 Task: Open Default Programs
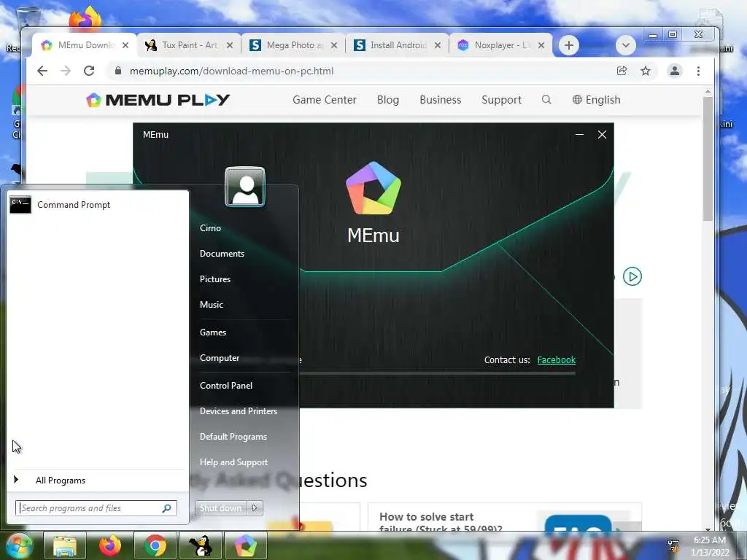233,437
